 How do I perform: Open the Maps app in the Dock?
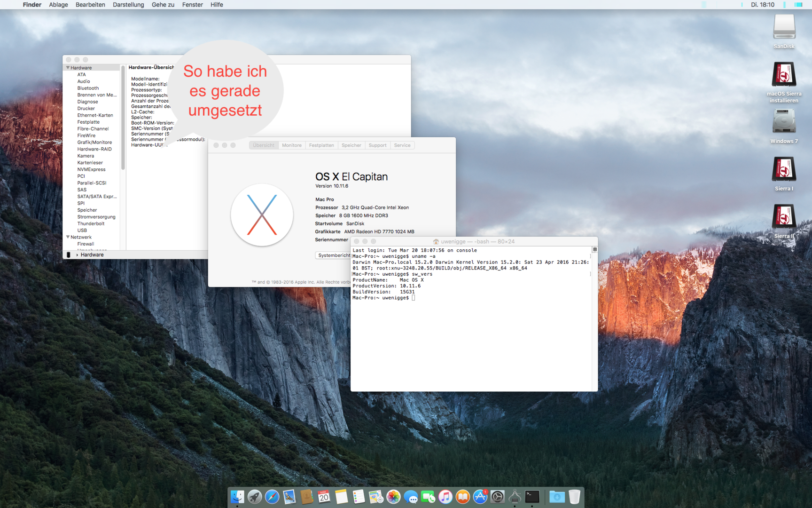pos(376,497)
